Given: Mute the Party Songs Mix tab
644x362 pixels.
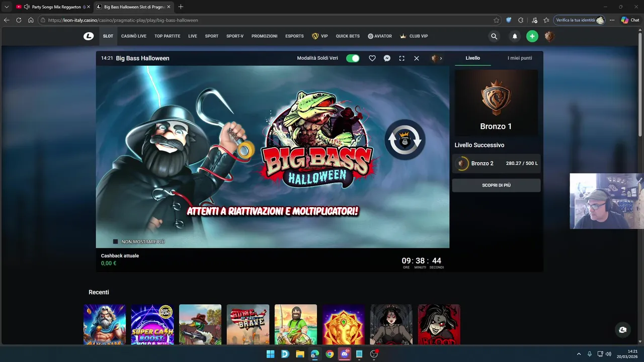Looking at the screenshot, I should click(x=26, y=7).
